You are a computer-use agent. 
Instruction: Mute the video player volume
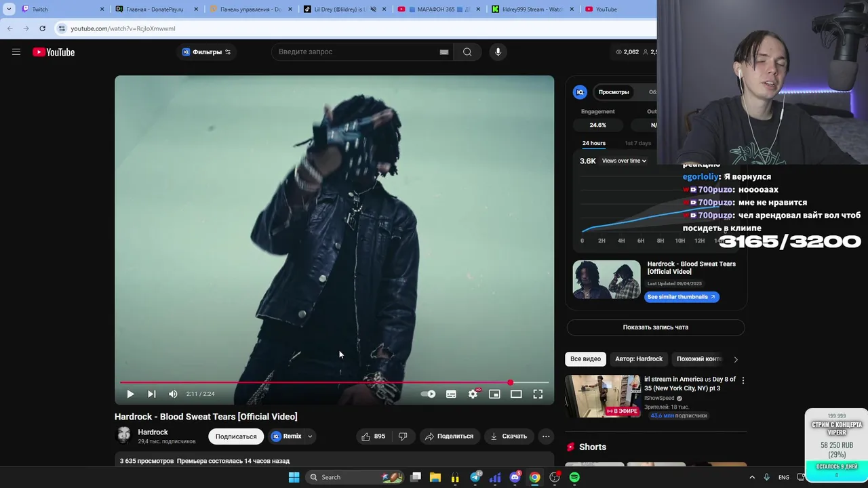173,394
